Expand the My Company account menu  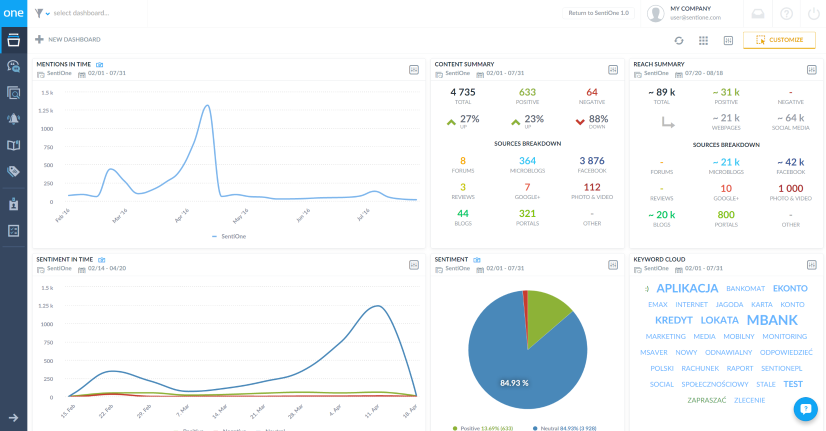click(x=690, y=13)
